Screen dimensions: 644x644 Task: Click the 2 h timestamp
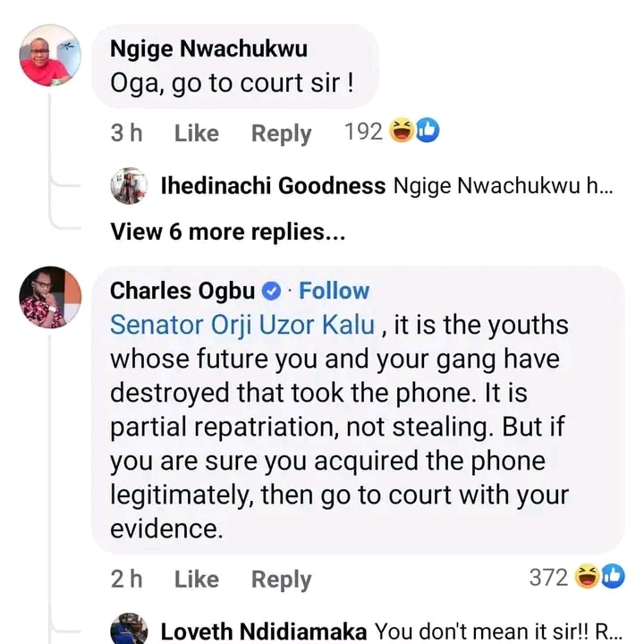(x=126, y=579)
